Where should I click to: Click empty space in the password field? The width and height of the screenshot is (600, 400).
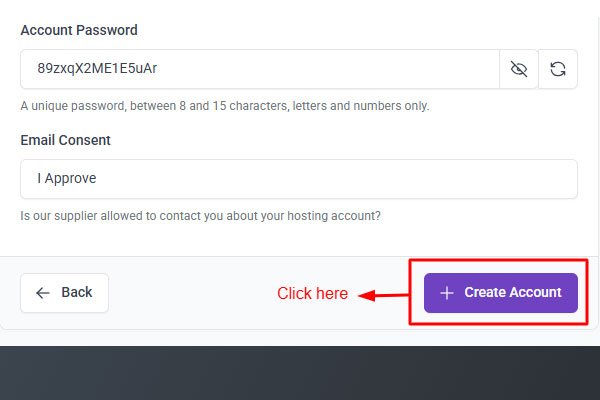pyautogui.click(x=330, y=69)
